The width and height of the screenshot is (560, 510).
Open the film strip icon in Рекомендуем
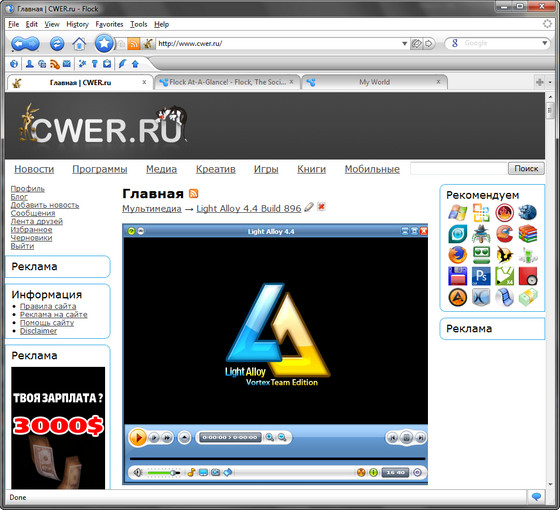click(504, 297)
